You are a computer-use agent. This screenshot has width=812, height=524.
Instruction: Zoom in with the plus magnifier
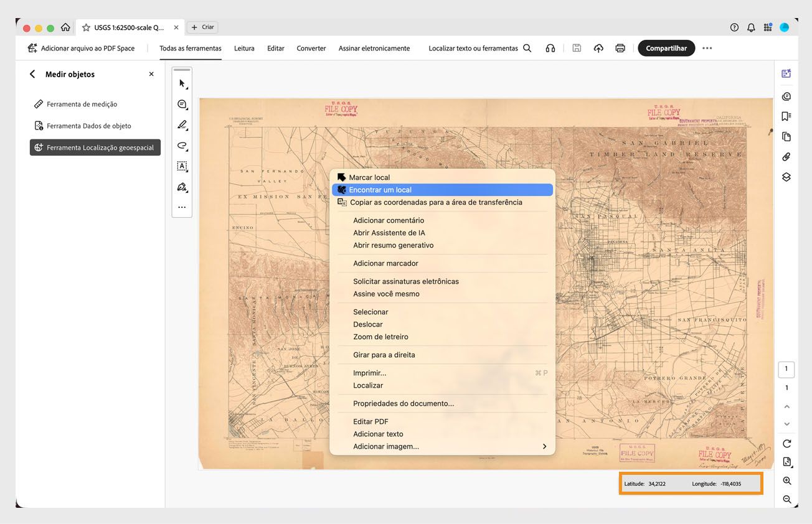(787, 481)
